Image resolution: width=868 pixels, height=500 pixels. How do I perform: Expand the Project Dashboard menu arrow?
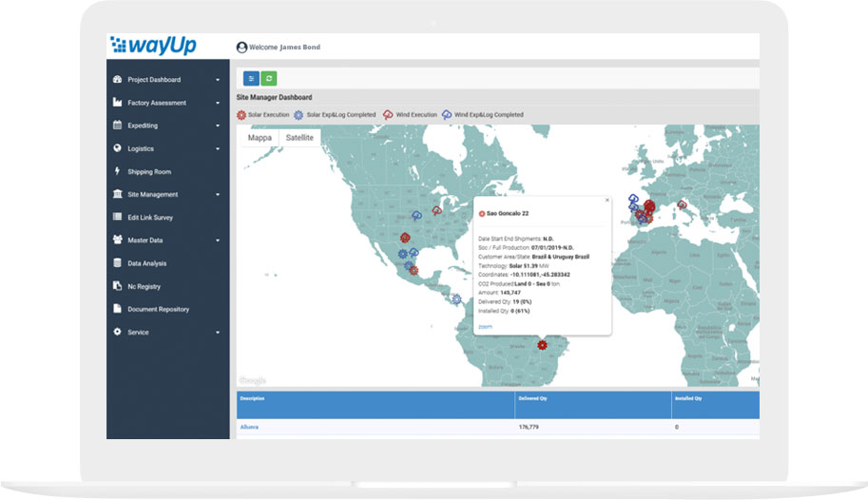pyautogui.click(x=218, y=80)
